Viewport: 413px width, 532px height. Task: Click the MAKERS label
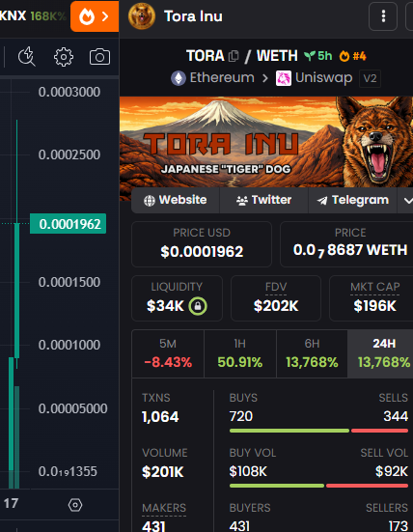click(164, 508)
